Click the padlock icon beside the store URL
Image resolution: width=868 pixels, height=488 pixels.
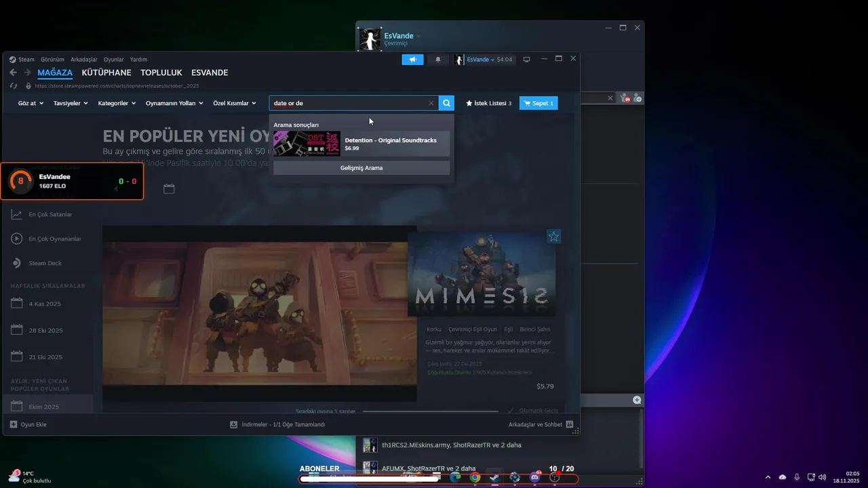tap(28, 86)
